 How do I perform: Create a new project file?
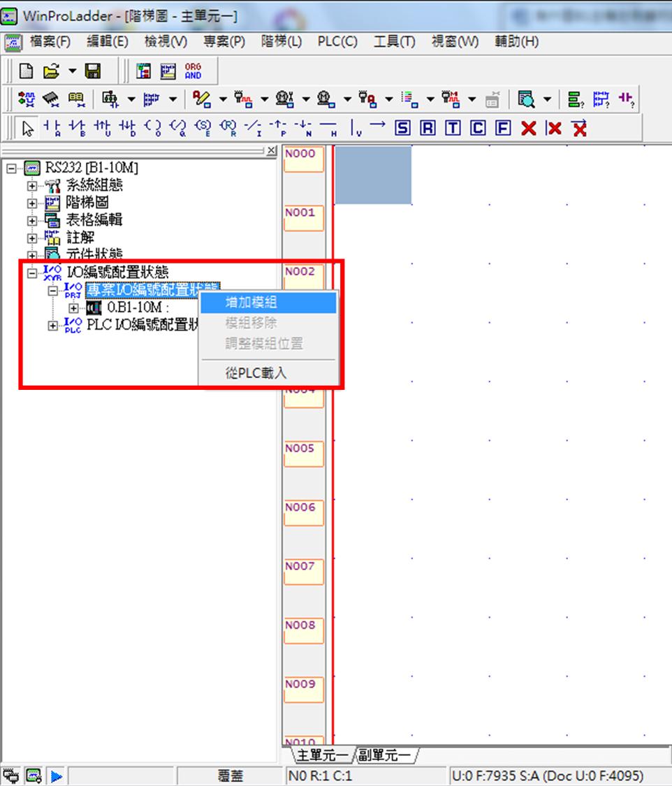pyautogui.click(x=26, y=71)
